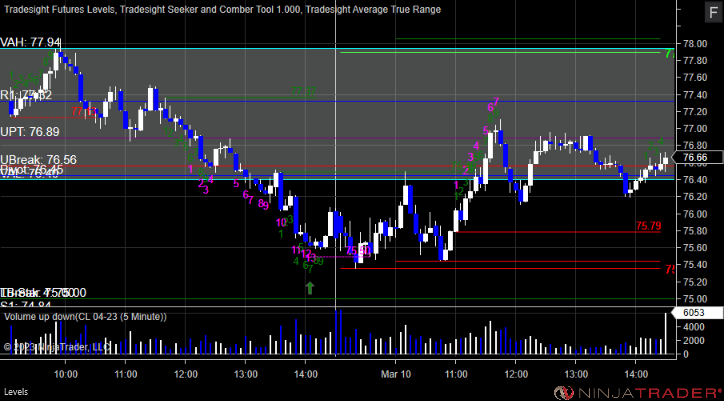Click the 4000 volume axis label

tap(692, 327)
